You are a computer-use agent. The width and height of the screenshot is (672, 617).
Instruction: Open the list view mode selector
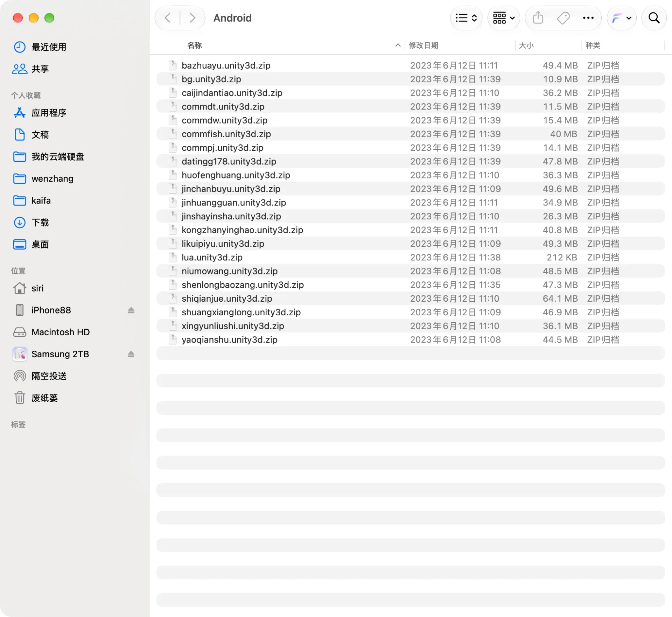click(x=466, y=18)
